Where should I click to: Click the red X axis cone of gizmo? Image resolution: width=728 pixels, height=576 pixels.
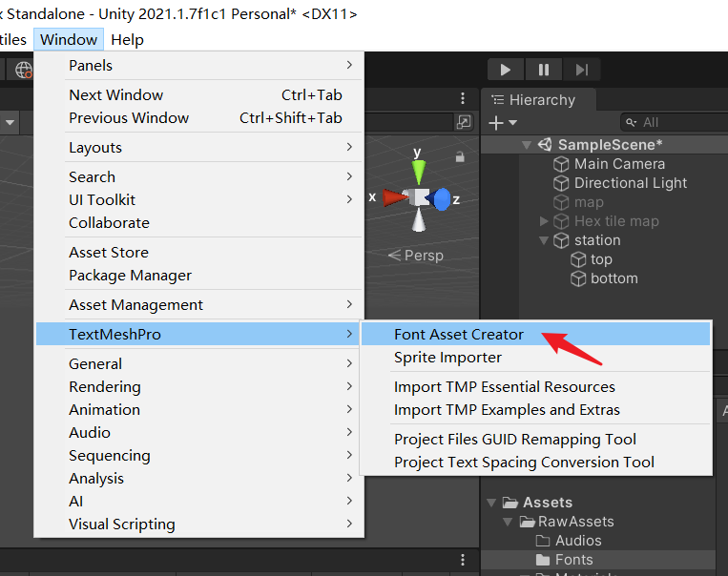(x=395, y=197)
